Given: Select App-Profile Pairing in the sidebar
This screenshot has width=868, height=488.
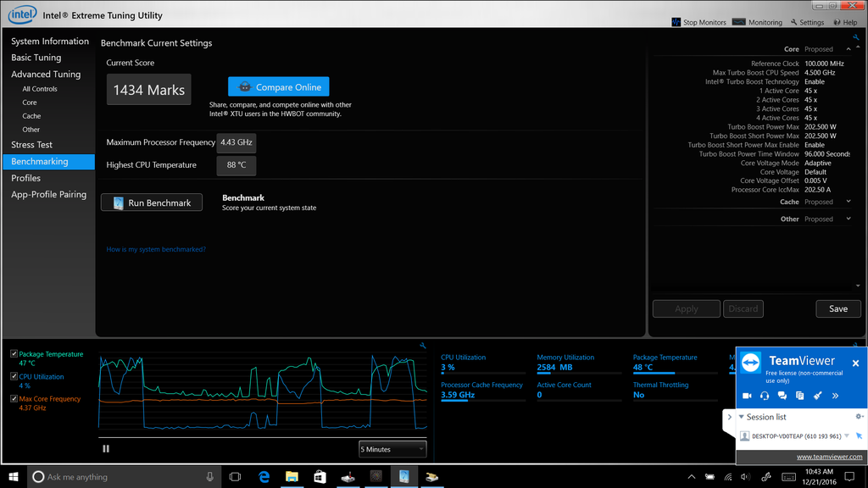Looking at the screenshot, I should point(48,195).
